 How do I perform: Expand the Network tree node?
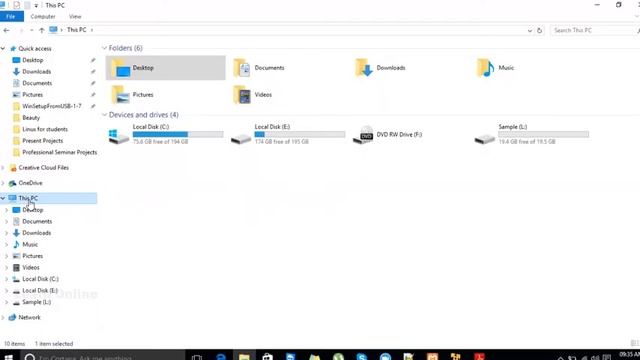tap(3, 317)
